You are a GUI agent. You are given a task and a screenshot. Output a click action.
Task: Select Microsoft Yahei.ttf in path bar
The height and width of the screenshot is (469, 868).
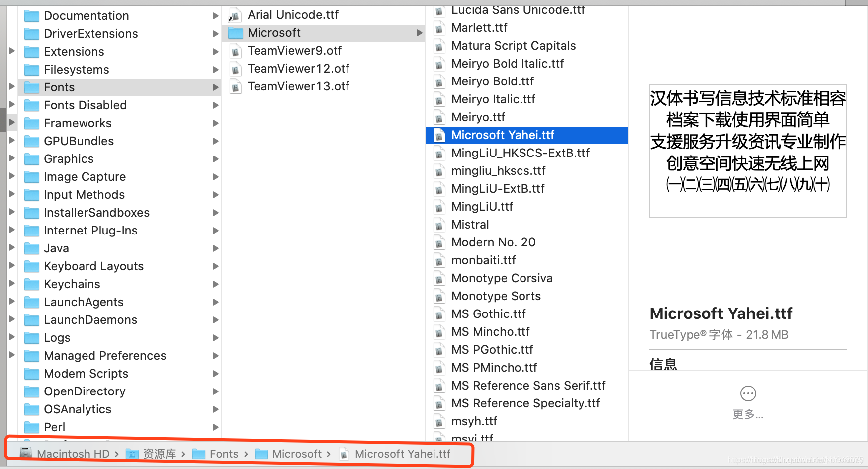point(403,454)
